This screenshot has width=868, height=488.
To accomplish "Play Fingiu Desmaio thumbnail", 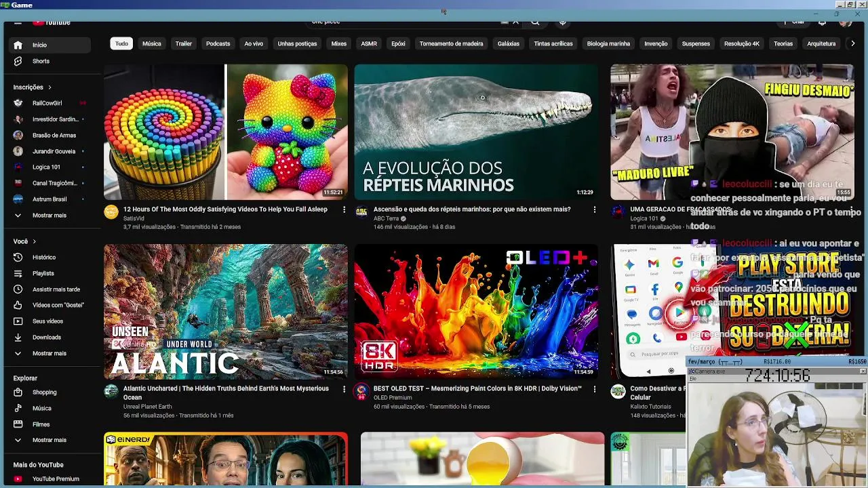I will coord(732,132).
